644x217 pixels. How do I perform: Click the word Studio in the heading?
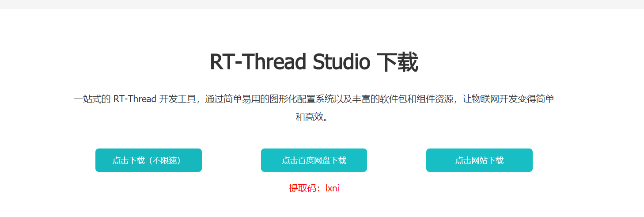(341, 62)
